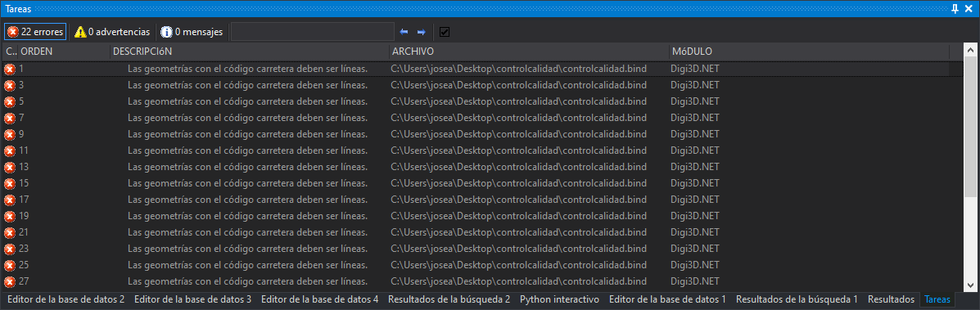The image size is (980, 310).
Task: Pin the Tareas panel with pushpin icon
Action: [955, 8]
